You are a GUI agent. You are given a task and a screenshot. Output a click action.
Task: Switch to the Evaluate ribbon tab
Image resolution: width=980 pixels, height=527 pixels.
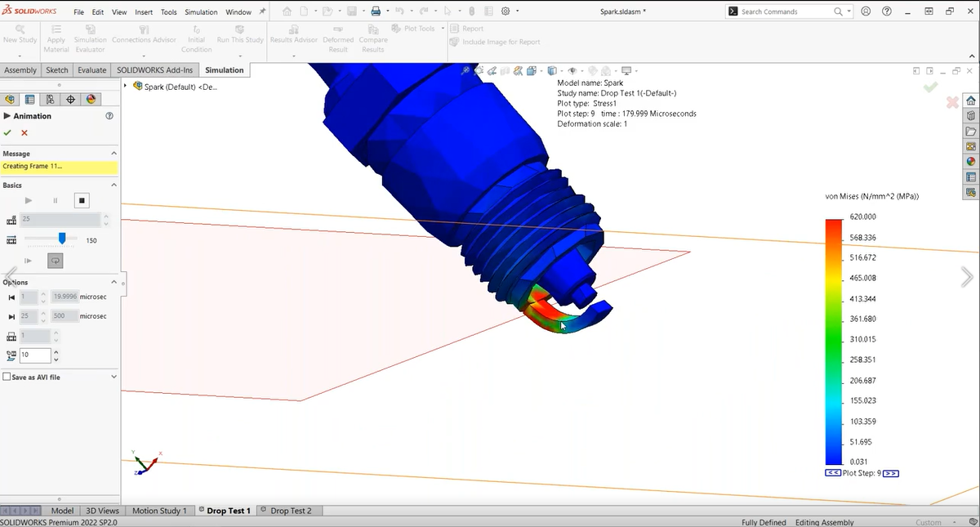click(91, 70)
